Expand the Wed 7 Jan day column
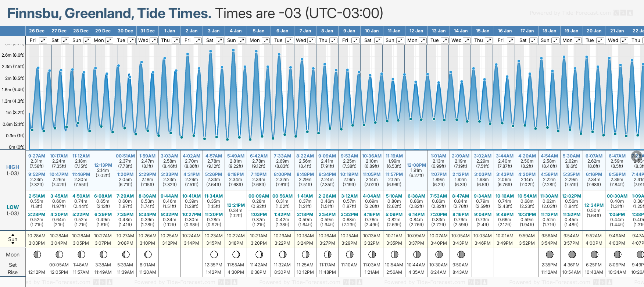 coord(311,40)
